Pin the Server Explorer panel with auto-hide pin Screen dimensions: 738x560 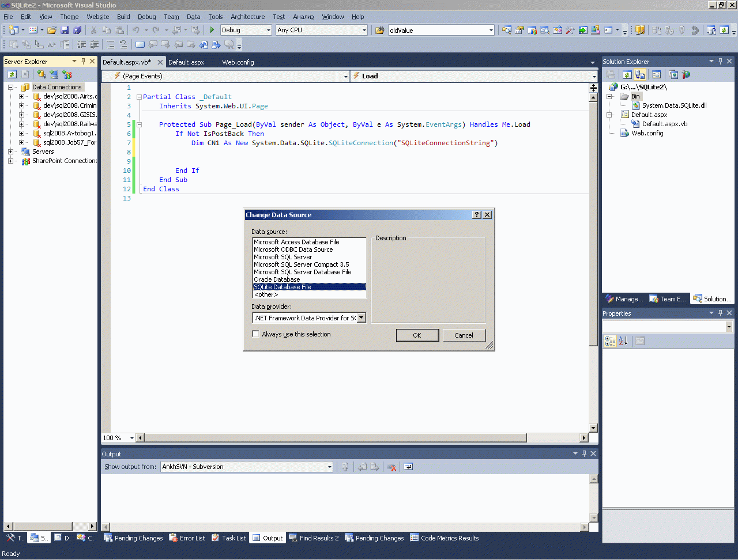pos(83,61)
